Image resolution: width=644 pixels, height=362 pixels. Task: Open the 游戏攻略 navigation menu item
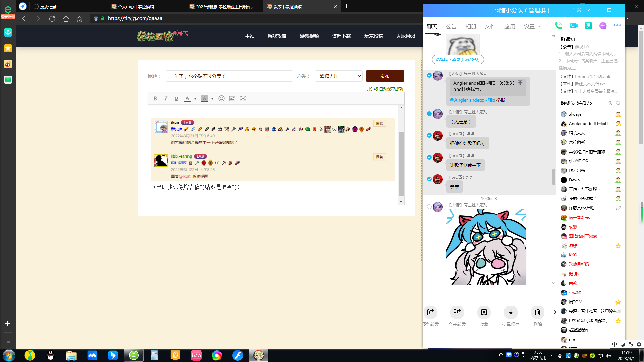(x=277, y=36)
